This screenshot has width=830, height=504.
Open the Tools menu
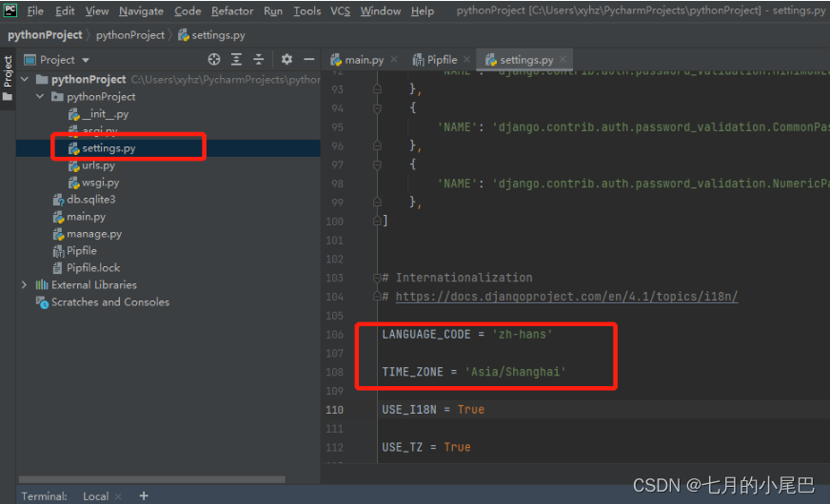[x=307, y=10]
